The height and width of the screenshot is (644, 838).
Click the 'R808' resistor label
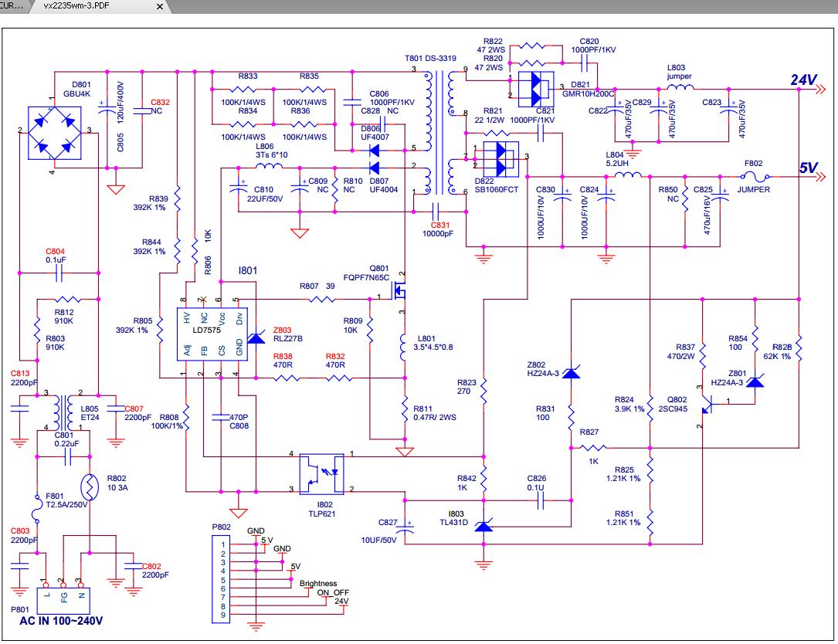(x=169, y=417)
